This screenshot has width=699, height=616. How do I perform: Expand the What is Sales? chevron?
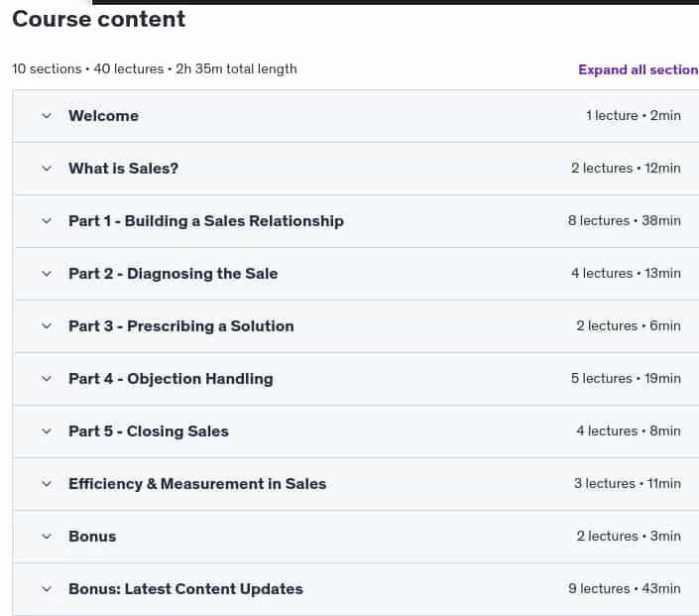click(47, 169)
